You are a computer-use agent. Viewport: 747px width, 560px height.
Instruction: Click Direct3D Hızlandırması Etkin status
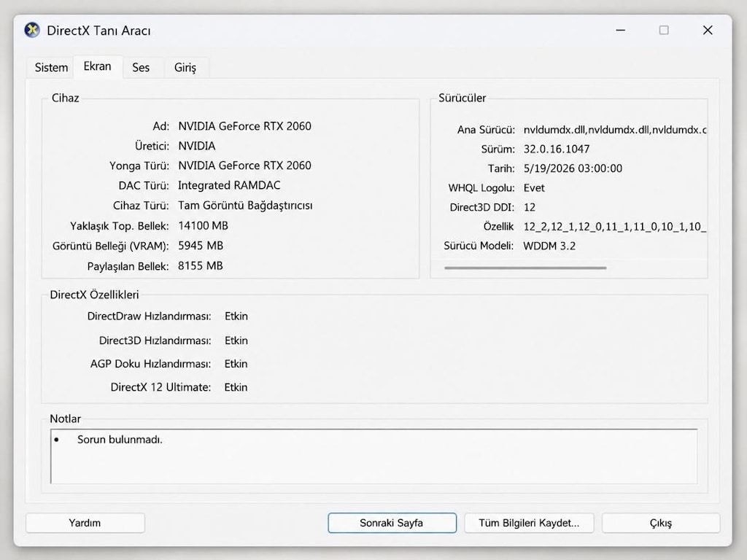pyautogui.click(x=236, y=341)
